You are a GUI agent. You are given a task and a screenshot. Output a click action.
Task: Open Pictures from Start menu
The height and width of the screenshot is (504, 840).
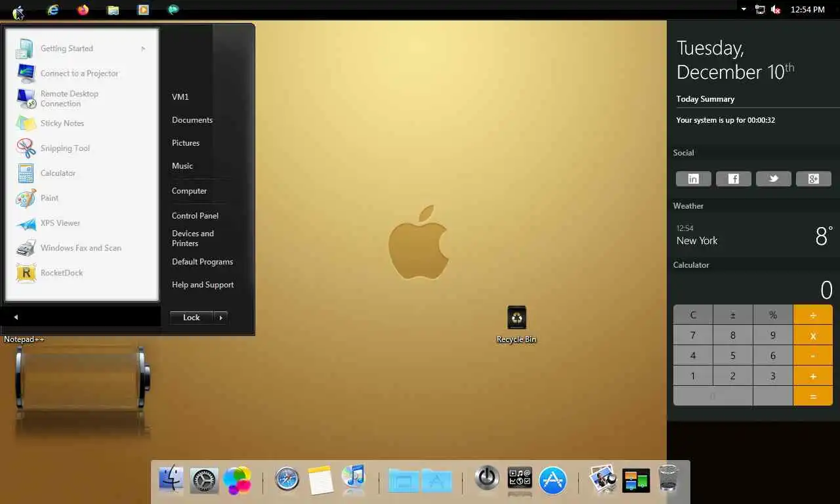(x=186, y=143)
